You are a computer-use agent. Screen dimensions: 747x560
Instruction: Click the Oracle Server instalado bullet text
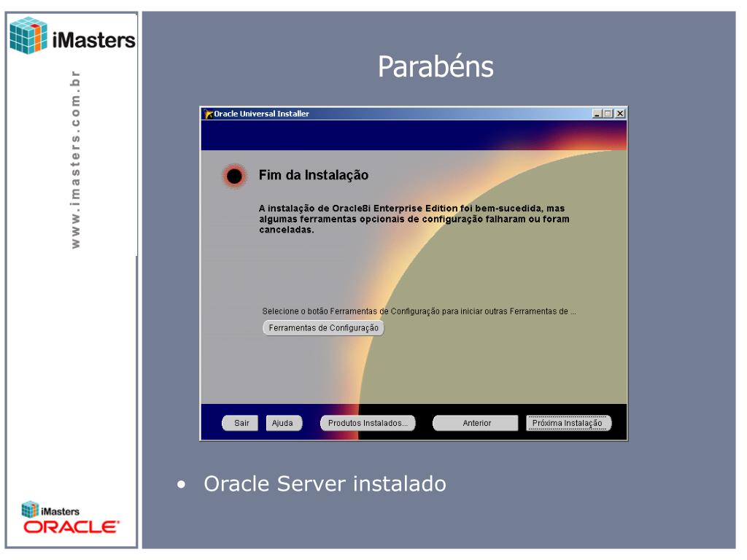tap(325, 484)
